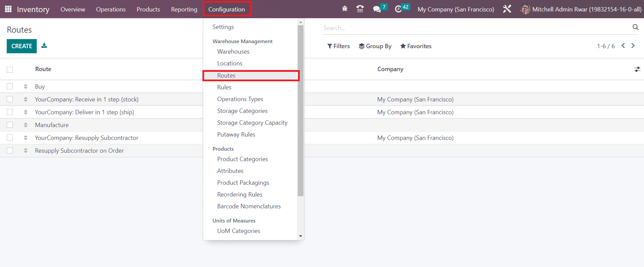Open the conversations chat bubble icon
The image size is (644, 267).
click(x=377, y=9)
